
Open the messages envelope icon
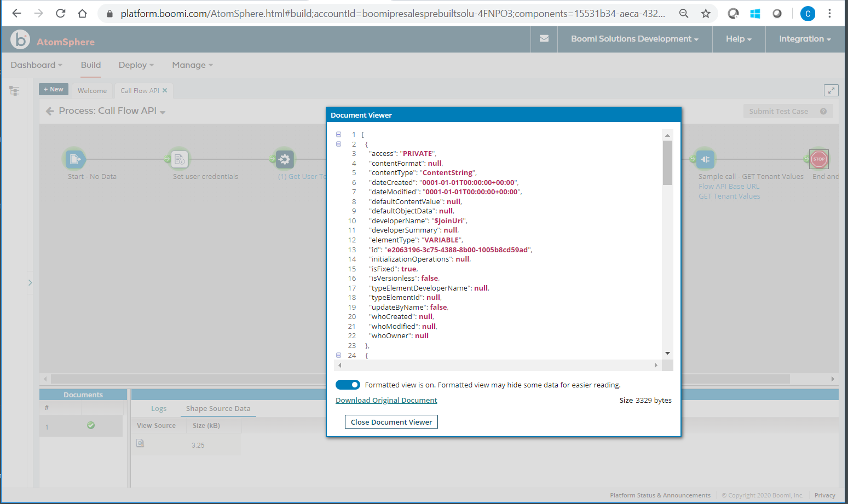tap(544, 39)
